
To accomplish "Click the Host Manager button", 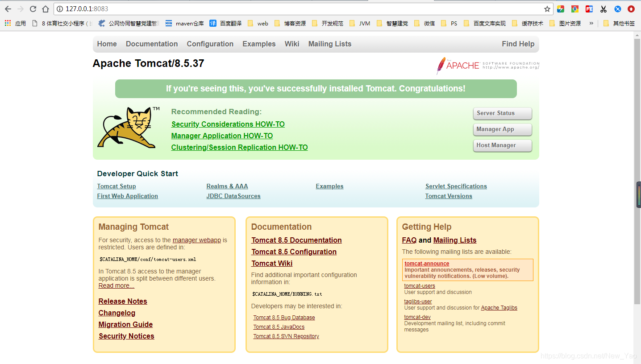I will tap(502, 145).
